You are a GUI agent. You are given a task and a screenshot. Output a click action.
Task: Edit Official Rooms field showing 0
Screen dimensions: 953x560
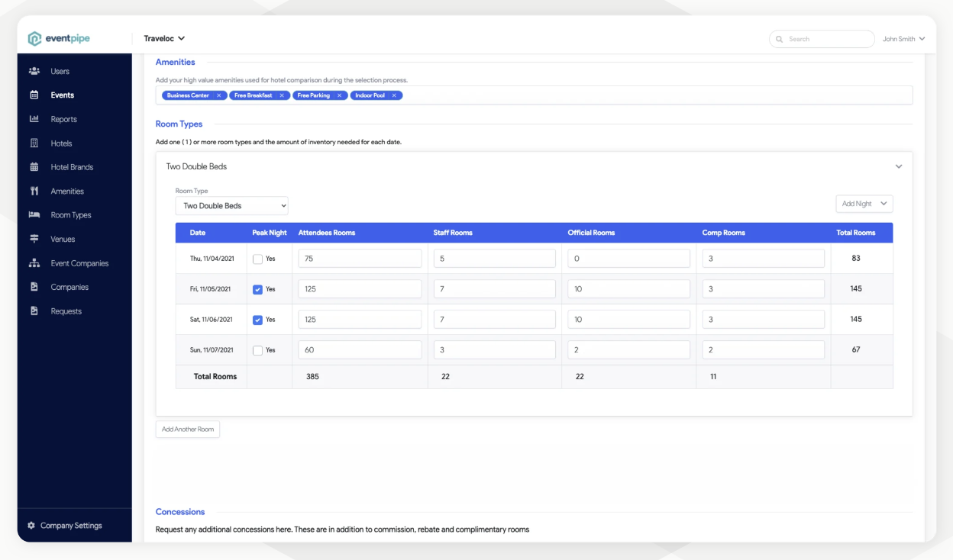pos(629,259)
